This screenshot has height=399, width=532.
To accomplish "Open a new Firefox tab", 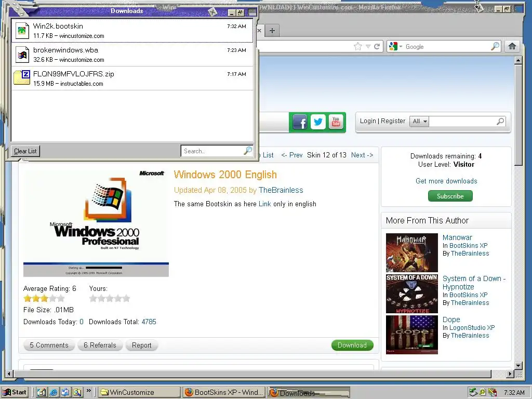I will pos(272,31).
